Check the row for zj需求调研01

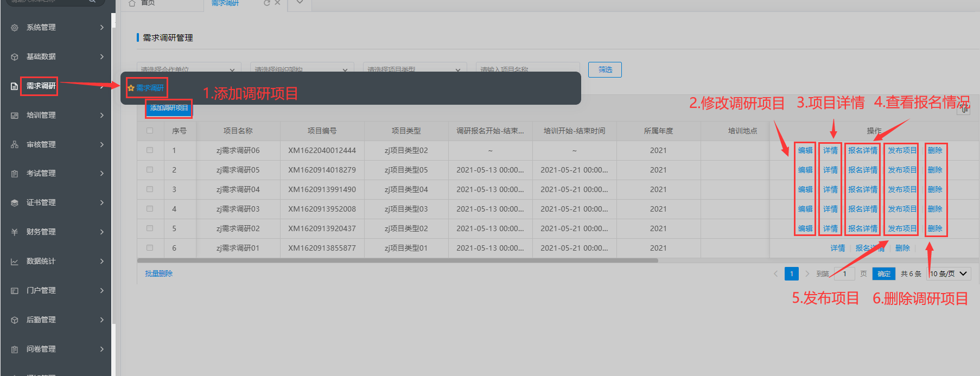(150, 248)
